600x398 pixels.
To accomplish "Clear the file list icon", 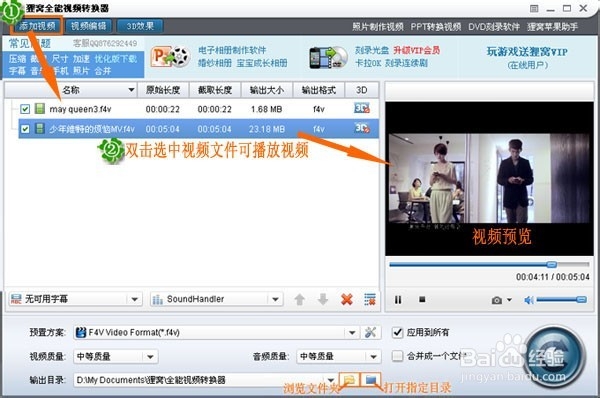I will [370, 299].
